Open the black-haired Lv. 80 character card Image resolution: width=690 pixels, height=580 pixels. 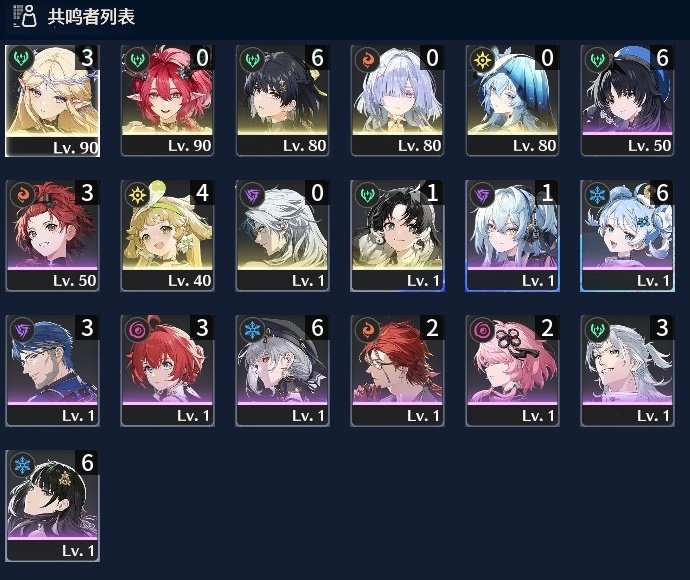(283, 101)
